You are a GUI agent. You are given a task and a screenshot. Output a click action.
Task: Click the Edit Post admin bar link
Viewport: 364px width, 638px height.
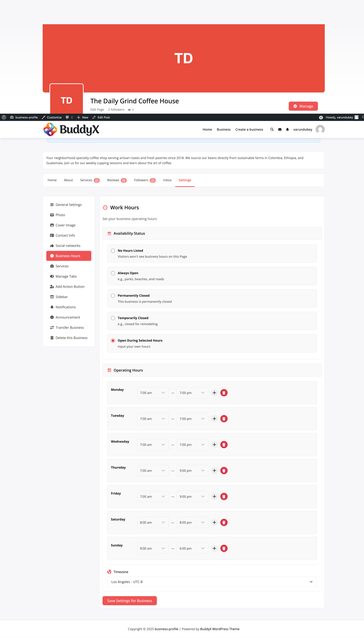click(101, 117)
